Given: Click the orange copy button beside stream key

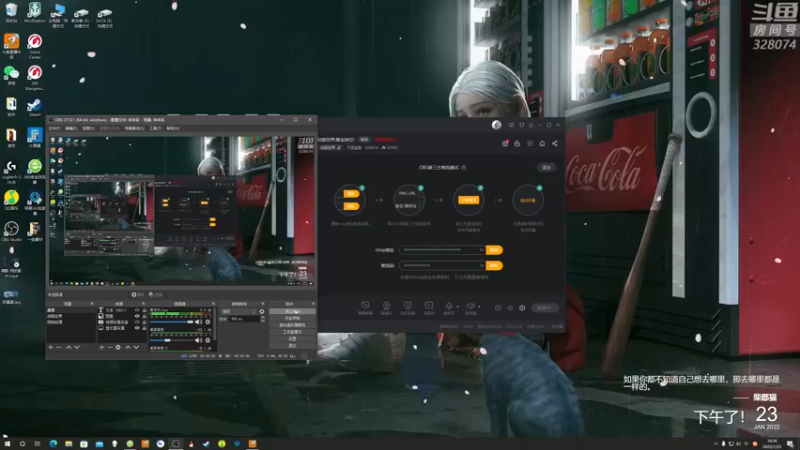Looking at the screenshot, I should coord(494,266).
